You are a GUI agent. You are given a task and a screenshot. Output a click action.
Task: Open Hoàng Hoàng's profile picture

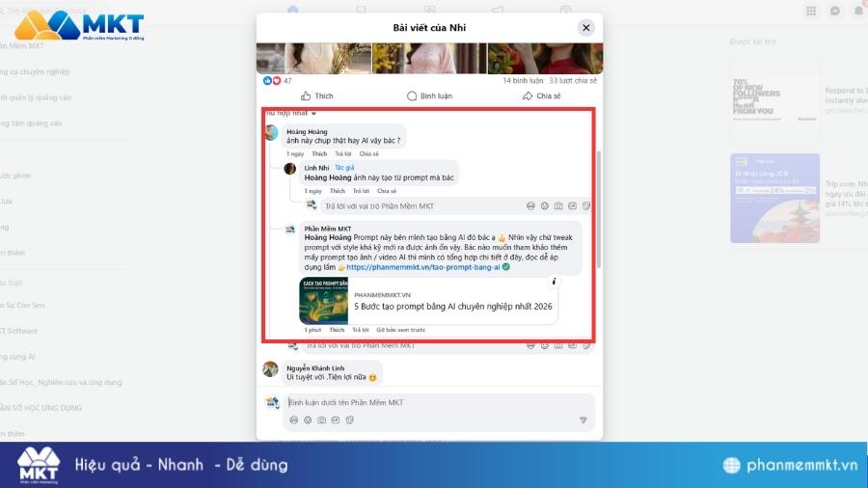click(271, 133)
